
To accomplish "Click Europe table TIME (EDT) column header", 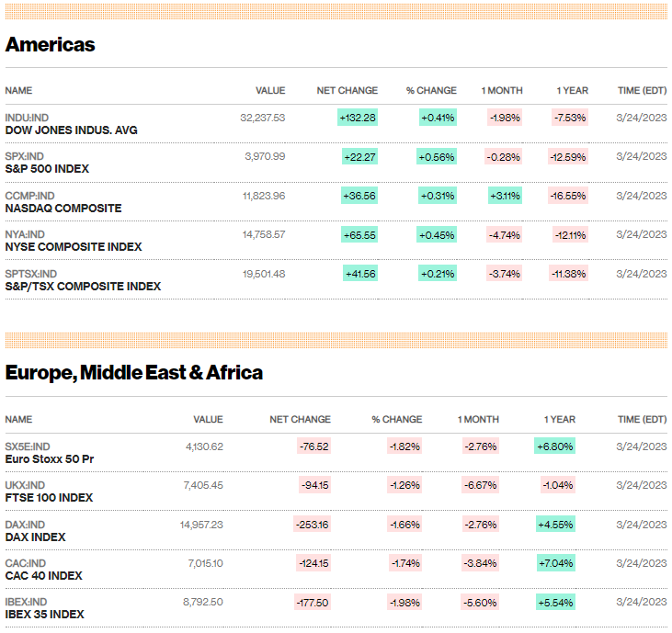I will point(643,419).
